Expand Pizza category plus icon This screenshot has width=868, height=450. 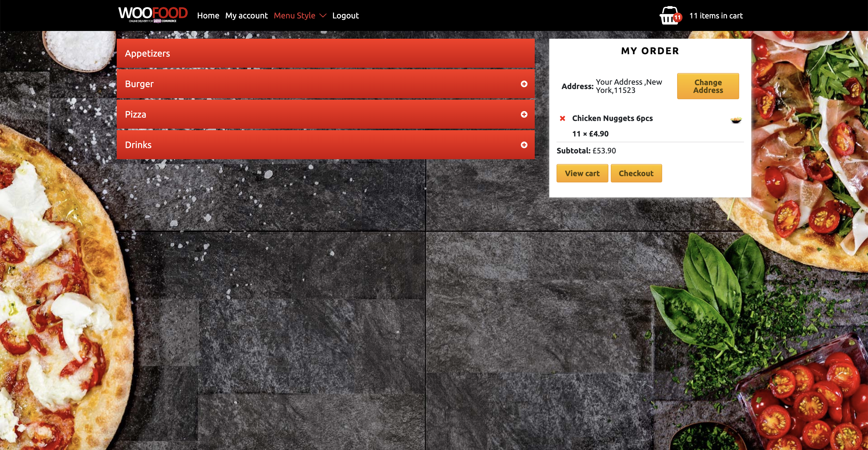524,114
